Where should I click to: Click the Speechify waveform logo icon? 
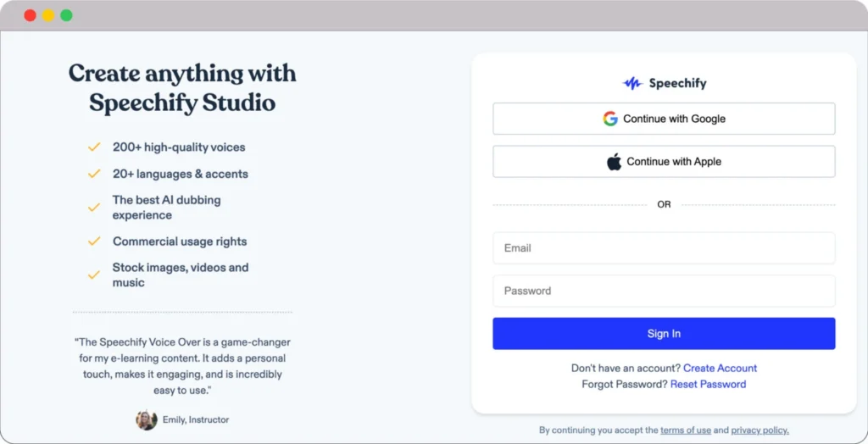point(632,83)
